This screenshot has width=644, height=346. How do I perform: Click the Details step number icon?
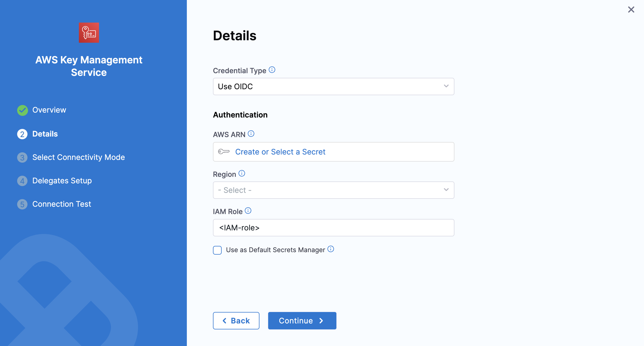coord(22,133)
